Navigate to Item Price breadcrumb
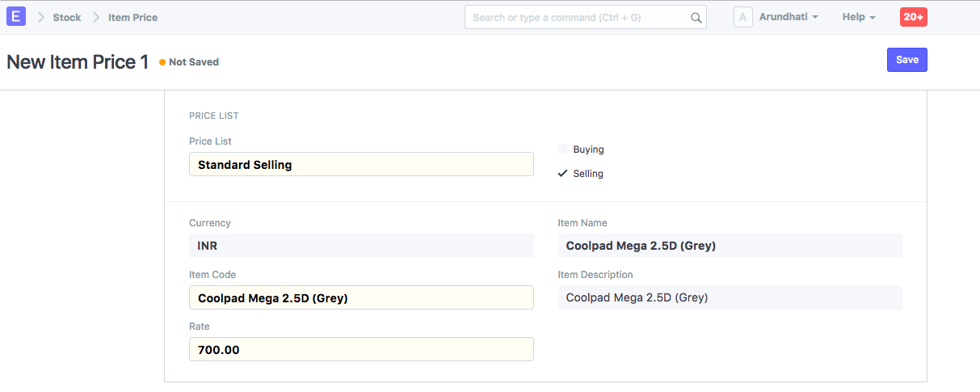The image size is (980, 392). 133,17
